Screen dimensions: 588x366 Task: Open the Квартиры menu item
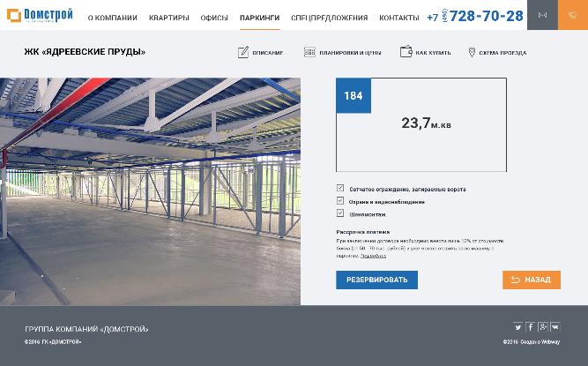(x=168, y=18)
